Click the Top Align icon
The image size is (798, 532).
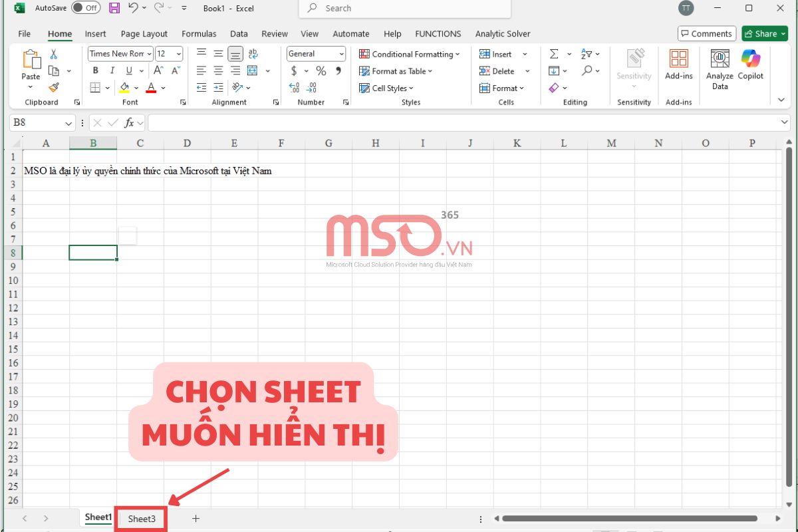(201, 53)
